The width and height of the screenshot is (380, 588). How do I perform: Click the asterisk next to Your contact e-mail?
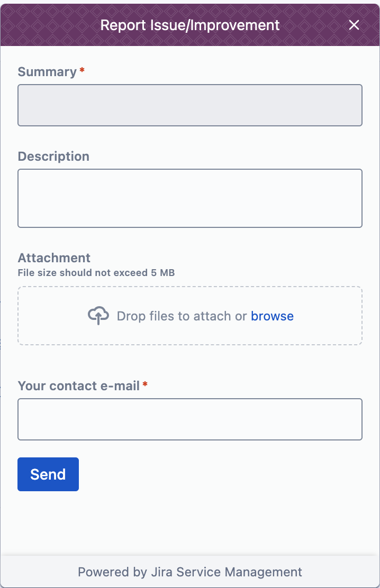point(145,384)
